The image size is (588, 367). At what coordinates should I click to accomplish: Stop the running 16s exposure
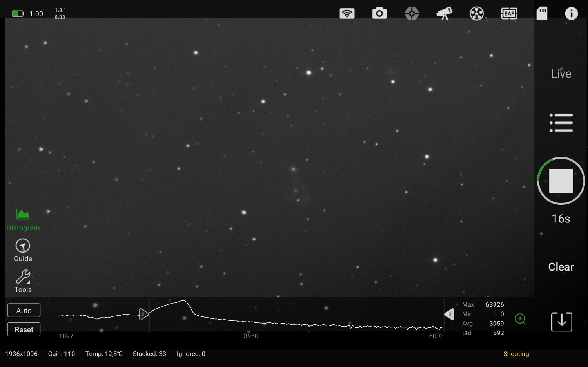coord(561,181)
